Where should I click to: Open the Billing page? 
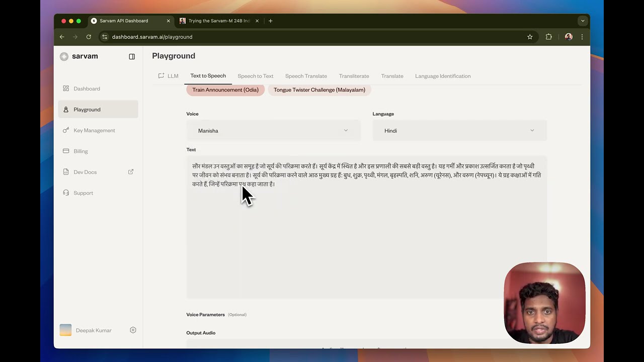click(98, 151)
